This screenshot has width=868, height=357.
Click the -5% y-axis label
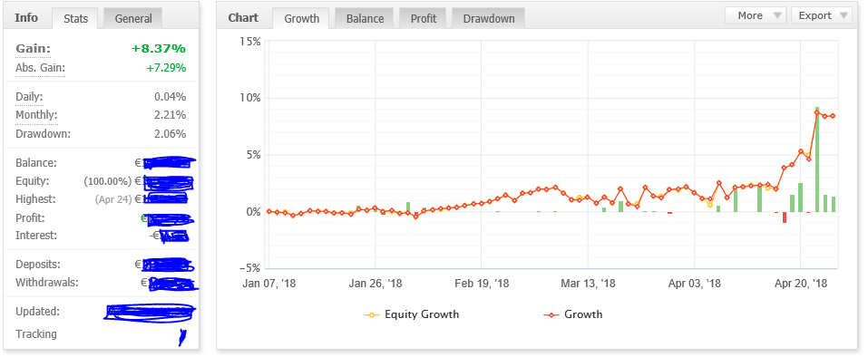[249, 268]
